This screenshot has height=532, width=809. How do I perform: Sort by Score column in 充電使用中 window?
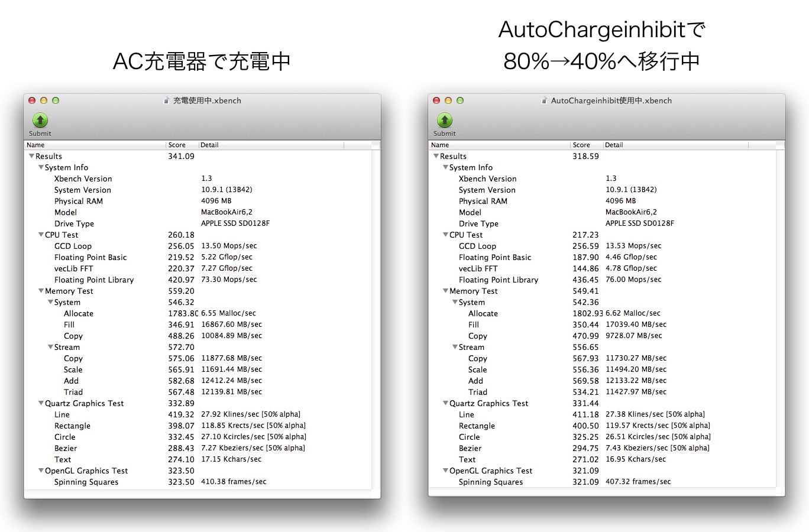tap(182, 145)
